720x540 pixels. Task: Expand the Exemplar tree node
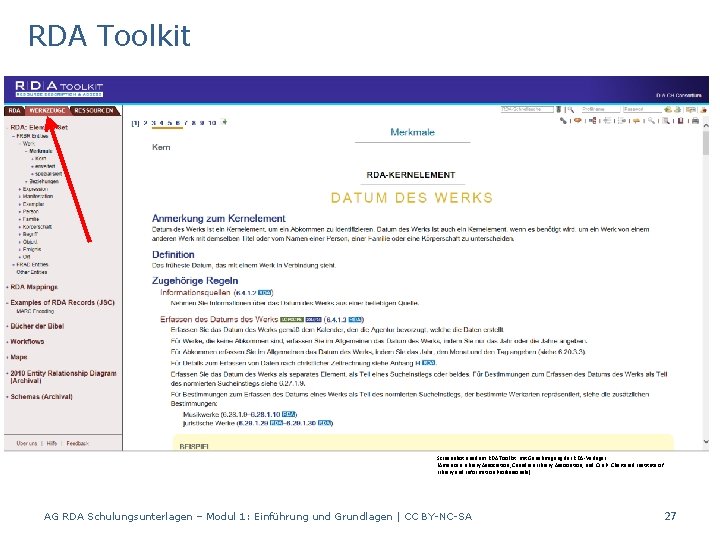click(20, 204)
